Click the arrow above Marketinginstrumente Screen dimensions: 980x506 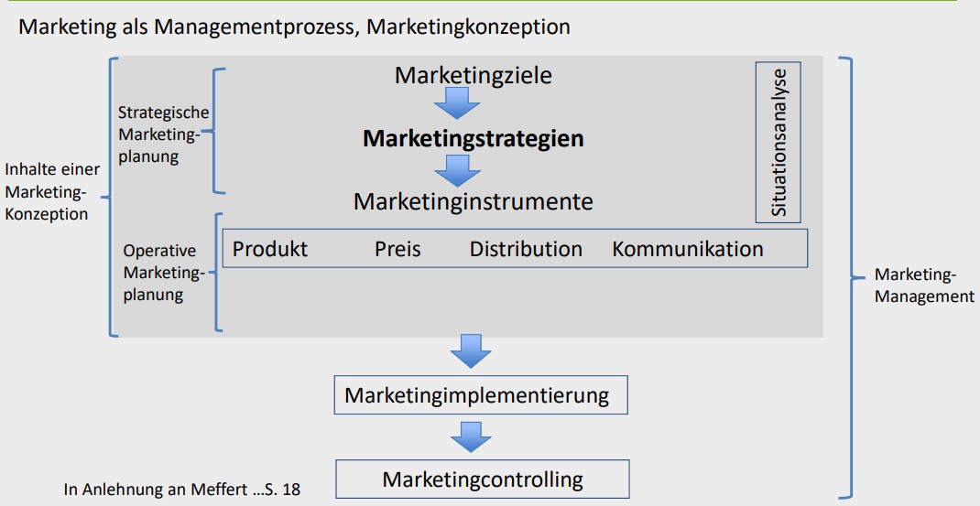(x=457, y=169)
